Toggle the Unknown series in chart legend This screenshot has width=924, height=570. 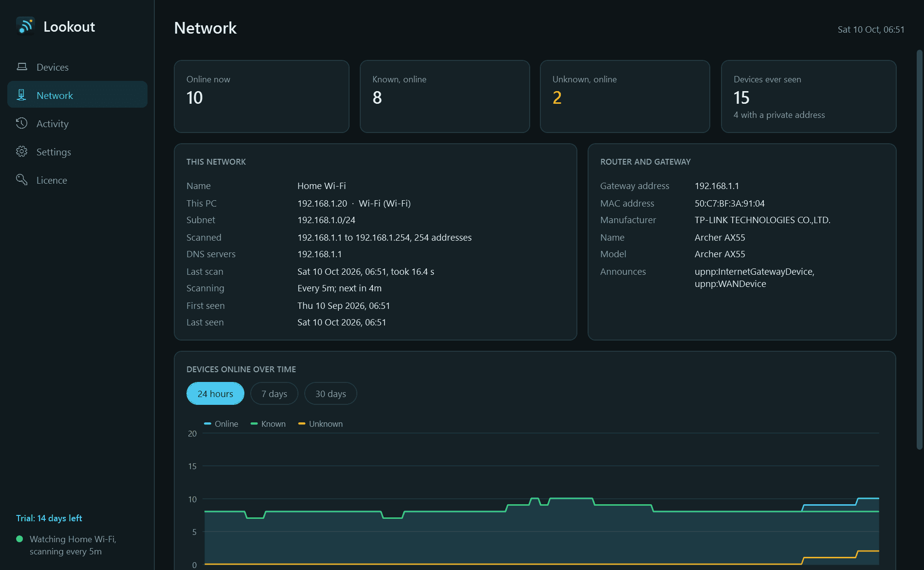(320, 424)
